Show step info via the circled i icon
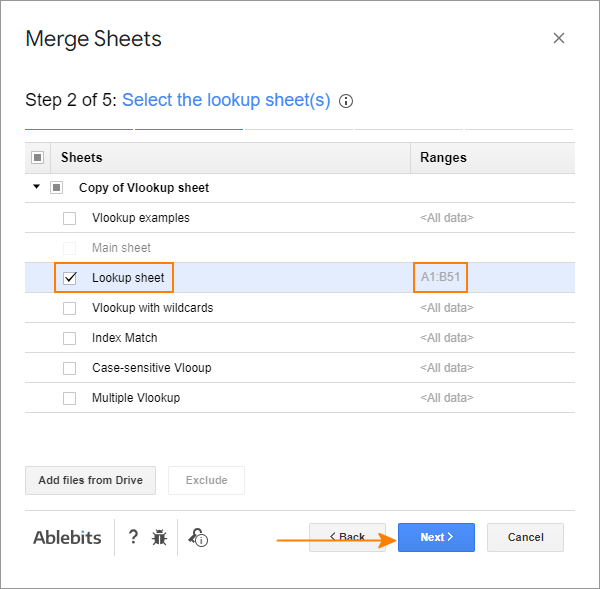Screen dimensions: 600x589 coord(346,101)
